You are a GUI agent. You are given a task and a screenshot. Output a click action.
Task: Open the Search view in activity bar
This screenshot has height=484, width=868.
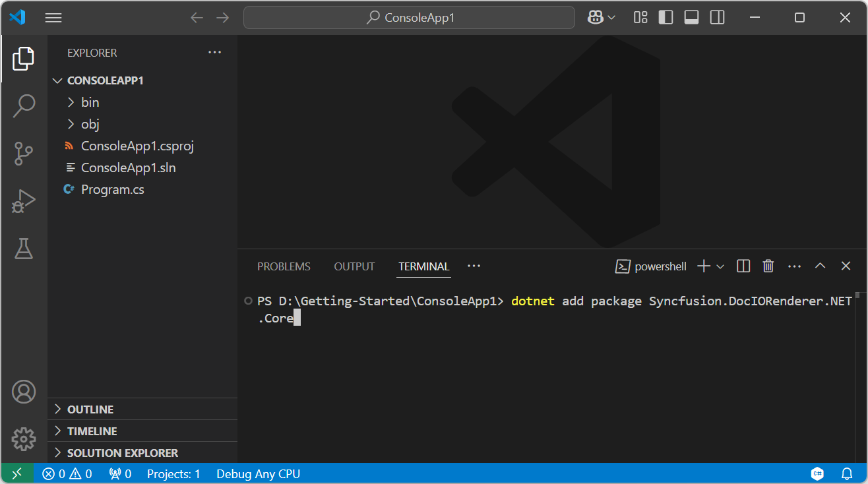point(24,106)
